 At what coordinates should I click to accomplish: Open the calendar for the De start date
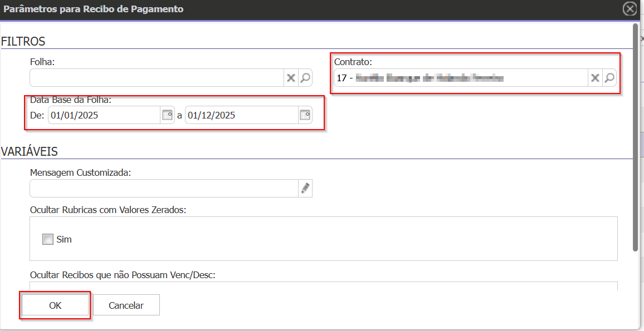167,115
